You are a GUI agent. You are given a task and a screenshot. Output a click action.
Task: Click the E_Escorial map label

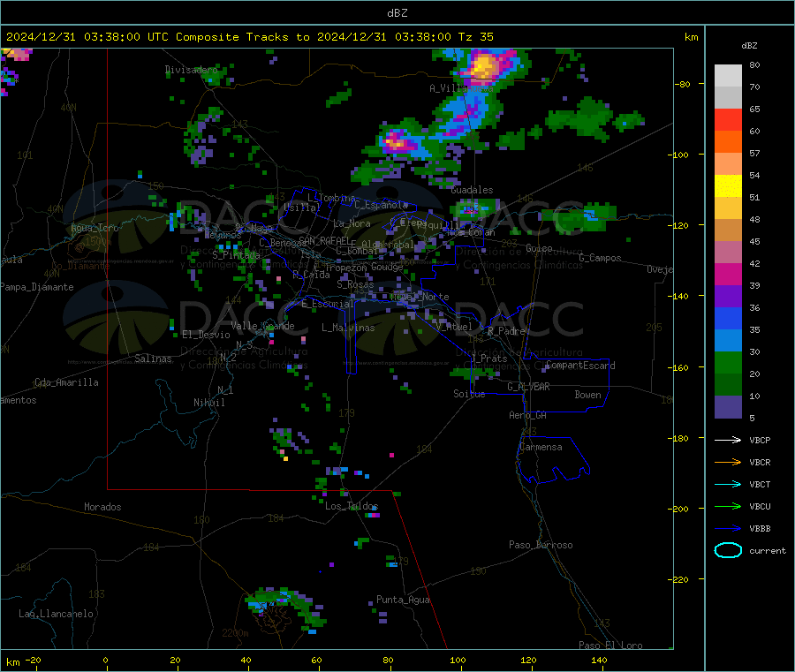click(x=327, y=304)
